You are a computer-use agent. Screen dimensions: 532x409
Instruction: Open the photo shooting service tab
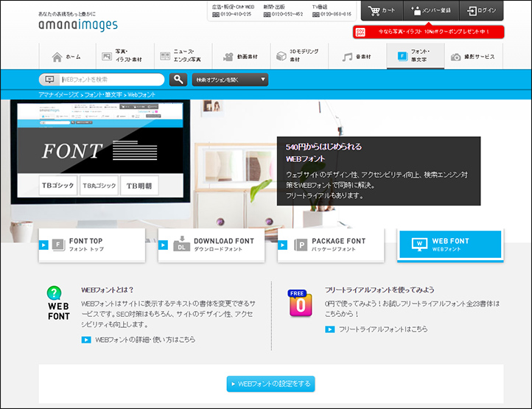click(x=474, y=57)
